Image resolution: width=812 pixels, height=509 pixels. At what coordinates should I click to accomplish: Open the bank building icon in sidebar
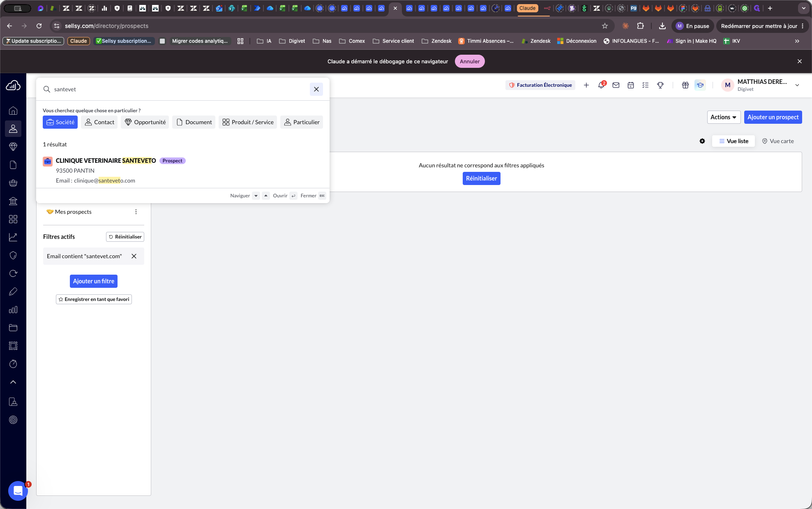13,201
